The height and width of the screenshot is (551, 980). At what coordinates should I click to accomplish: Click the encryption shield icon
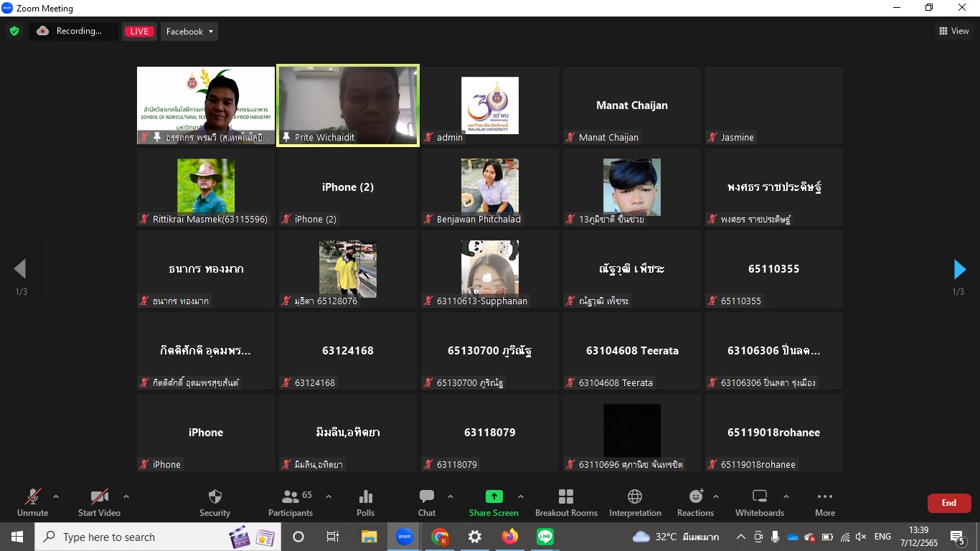pos(14,31)
